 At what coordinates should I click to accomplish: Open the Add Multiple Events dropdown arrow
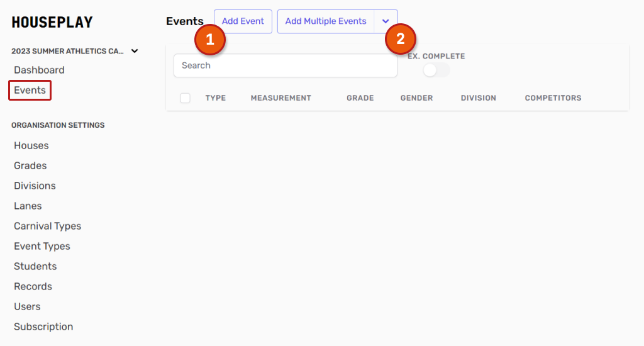click(x=386, y=21)
